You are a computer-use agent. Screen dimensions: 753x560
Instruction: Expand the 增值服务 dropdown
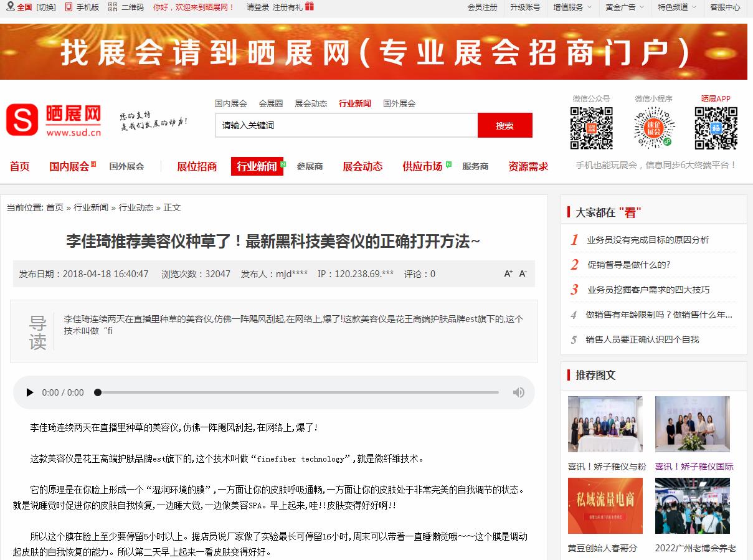(572, 7)
